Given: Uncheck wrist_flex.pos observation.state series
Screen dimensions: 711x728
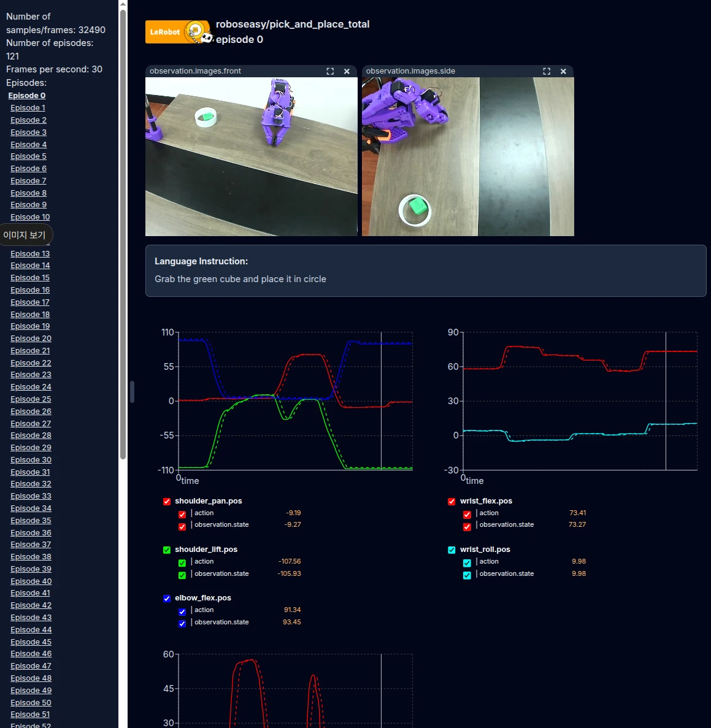Looking at the screenshot, I should pos(467,526).
